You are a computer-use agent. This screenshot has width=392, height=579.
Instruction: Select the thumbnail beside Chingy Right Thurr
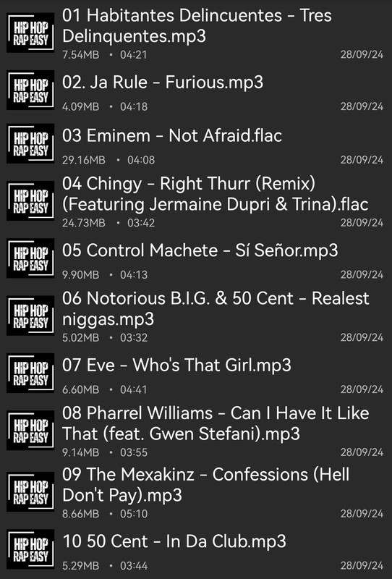(30, 201)
